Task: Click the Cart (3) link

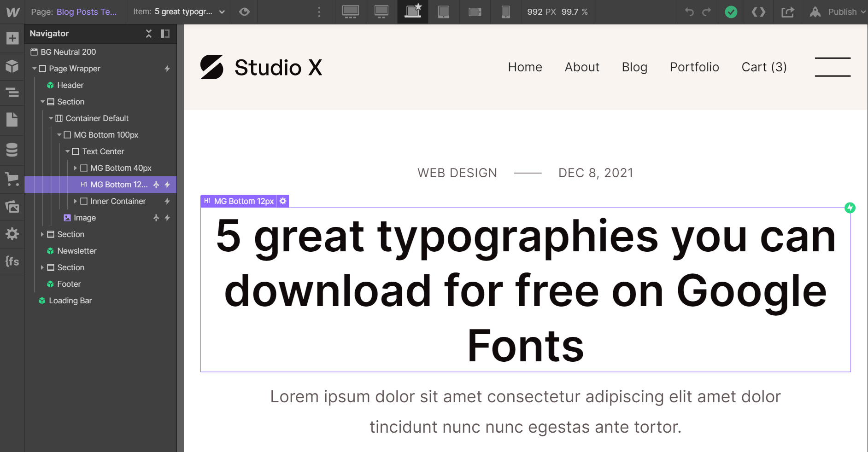Action: 764,67
